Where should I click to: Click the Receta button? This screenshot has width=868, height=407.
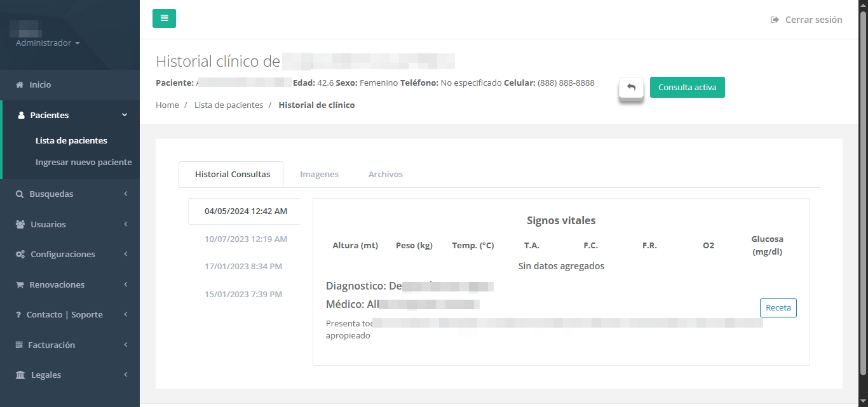(x=778, y=308)
